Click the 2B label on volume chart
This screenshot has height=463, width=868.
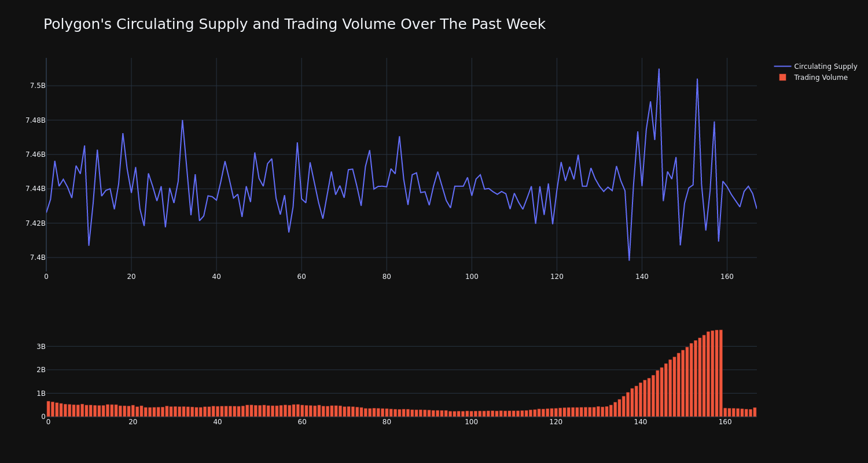41,370
